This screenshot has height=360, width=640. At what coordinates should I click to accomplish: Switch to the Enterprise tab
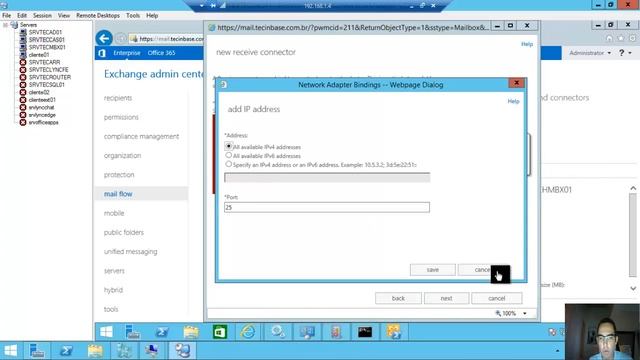(127, 53)
